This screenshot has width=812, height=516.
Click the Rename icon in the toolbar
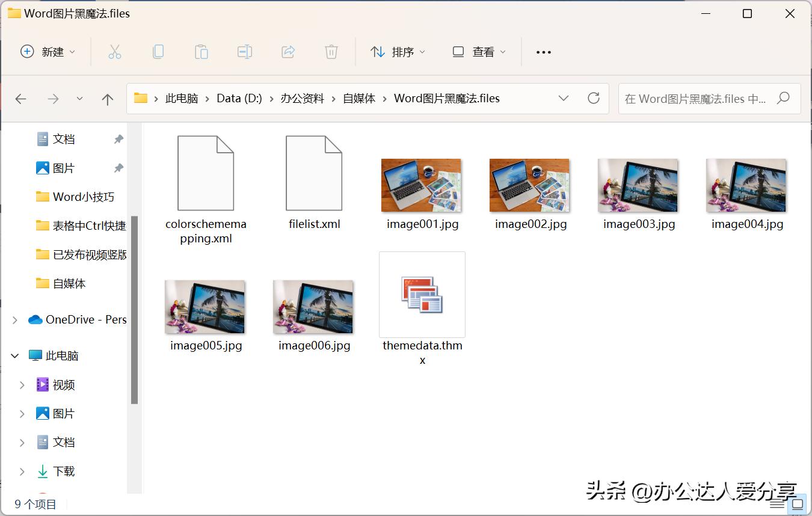pyautogui.click(x=245, y=52)
